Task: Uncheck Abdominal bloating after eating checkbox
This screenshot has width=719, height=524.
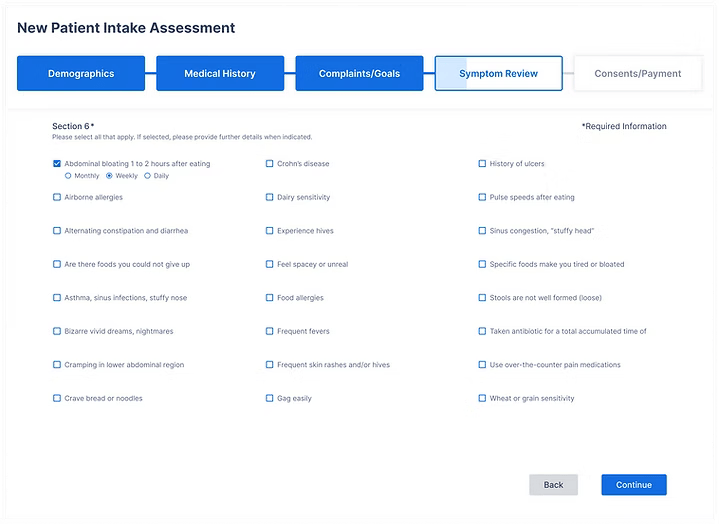Action: pyautogui.click(x=57, y=164)
